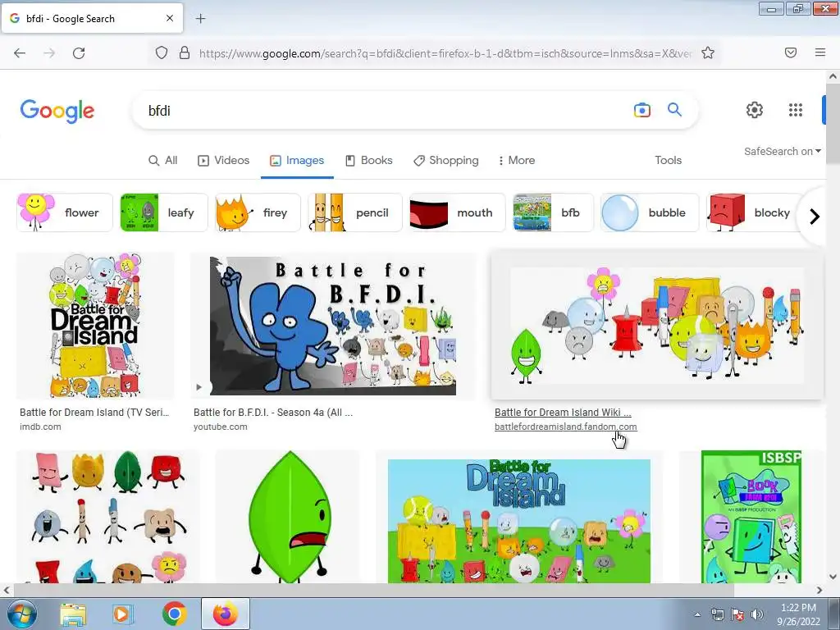This screenshot has height=630, width=840.
Task: Click the volume speaker tray icon
Action: coord(756,614)
